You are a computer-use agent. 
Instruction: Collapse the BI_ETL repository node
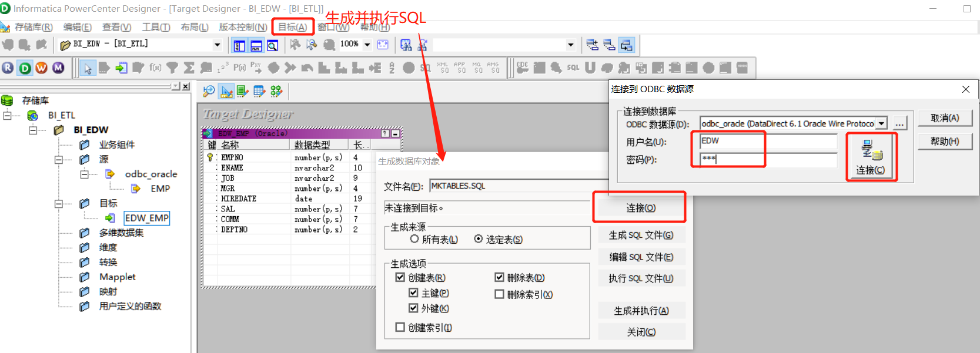pos(7,115)
